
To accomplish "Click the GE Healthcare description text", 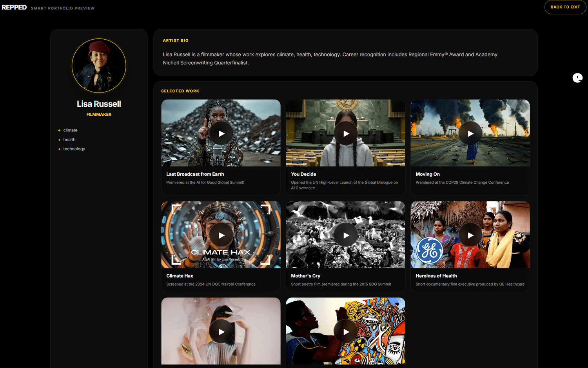I will click(x=470, y=284).
